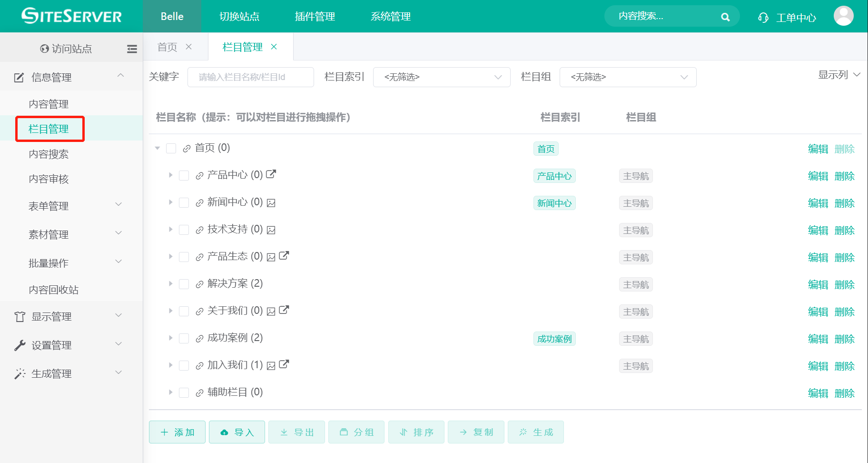Viewport: 868px width, 463px height.
Task: Check the checkbox for 首页 row
Action: tap(171, 148)
